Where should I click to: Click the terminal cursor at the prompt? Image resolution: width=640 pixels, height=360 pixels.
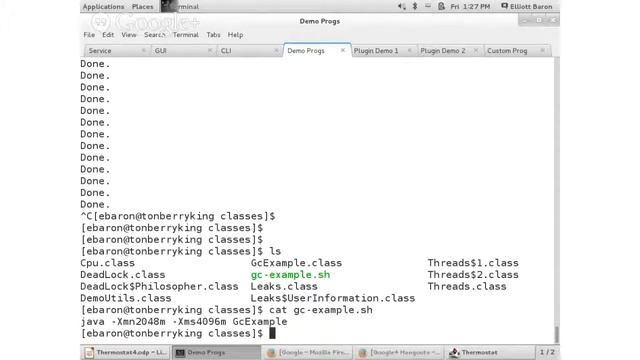272,333
